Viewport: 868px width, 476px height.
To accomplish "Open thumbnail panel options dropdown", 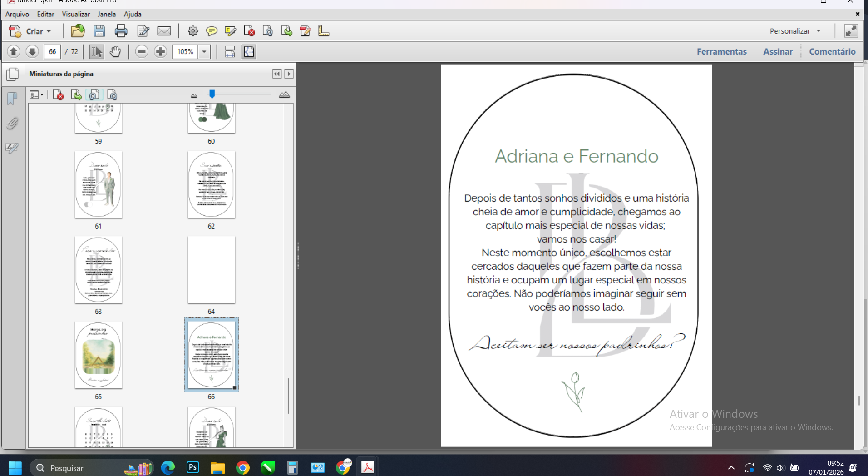I will point(36,95).
